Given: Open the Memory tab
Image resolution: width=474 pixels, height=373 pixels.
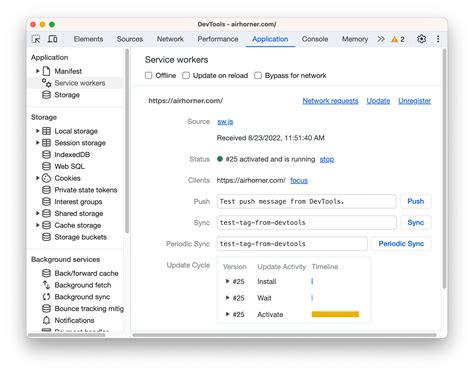Looking at the screenshot, I should (x=355, y=39).
